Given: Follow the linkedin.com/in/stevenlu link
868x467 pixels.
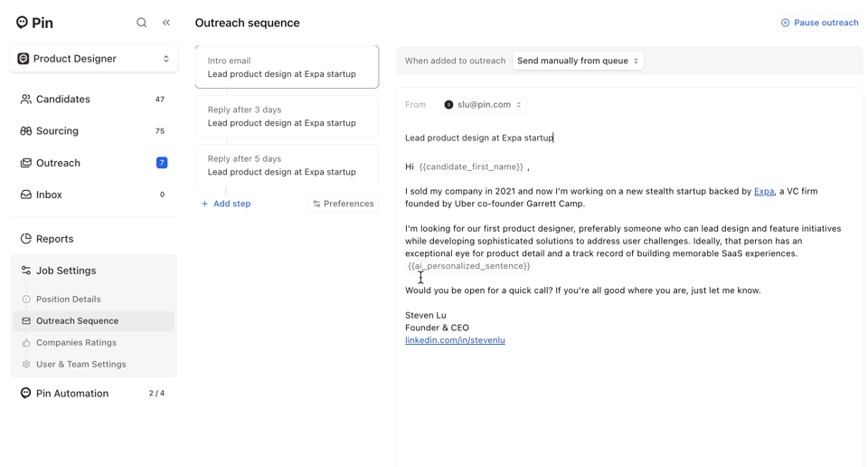Looking at the screenshot, I should [x=455, y=340].
